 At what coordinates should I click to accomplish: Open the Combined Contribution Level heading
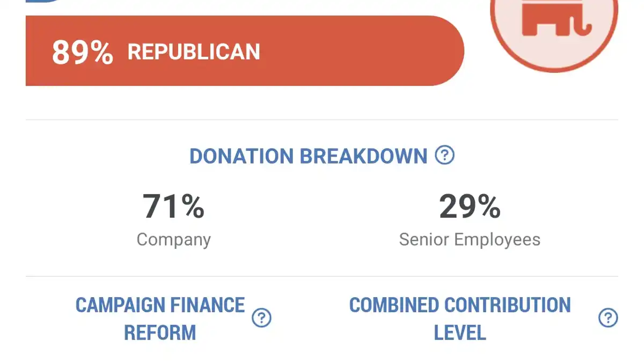click(460, 319)
